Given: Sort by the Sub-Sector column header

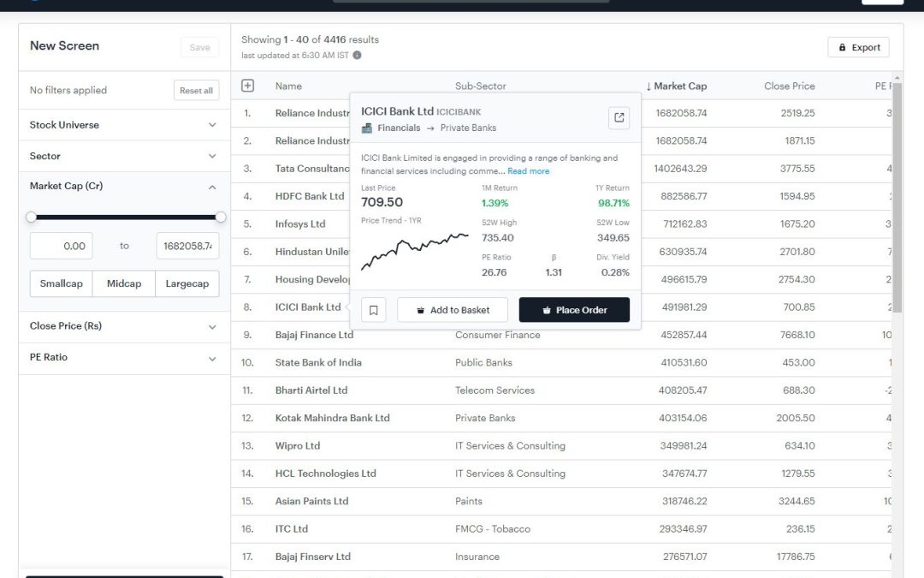Looking at the screenshot, I should 481,86.
